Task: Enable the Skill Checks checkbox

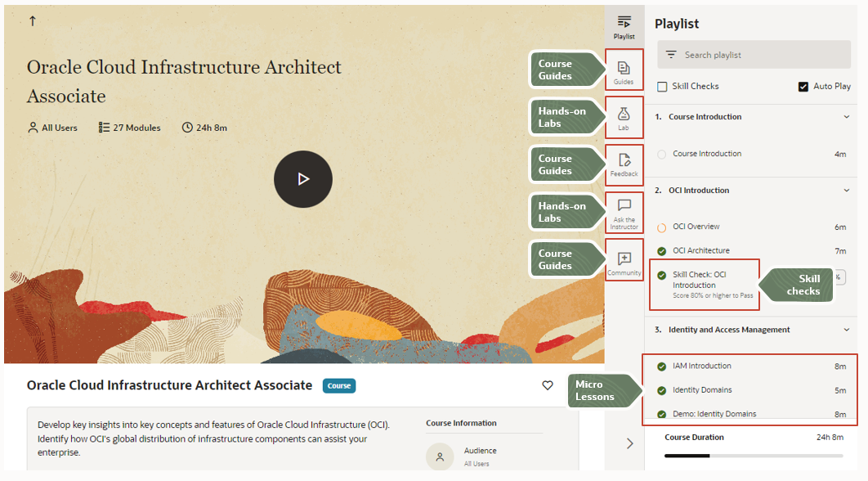Action: coord(662,87)
